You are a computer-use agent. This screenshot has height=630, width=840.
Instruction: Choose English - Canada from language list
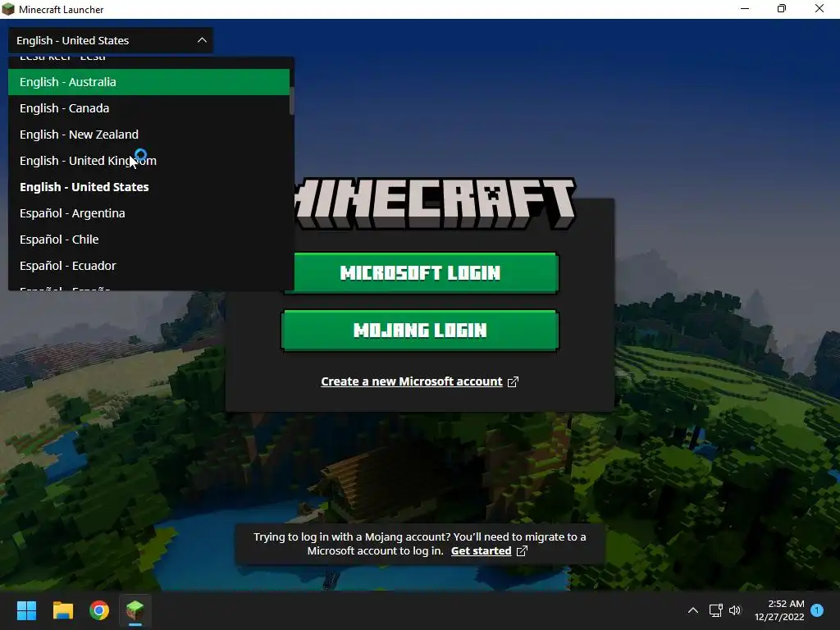(149, 108)
